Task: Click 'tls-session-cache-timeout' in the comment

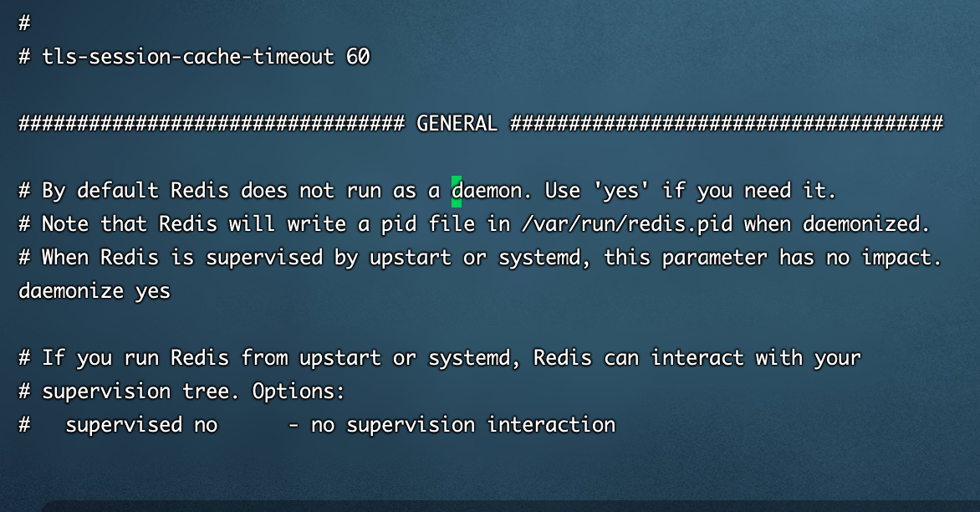Action: [x=188, y=57]
